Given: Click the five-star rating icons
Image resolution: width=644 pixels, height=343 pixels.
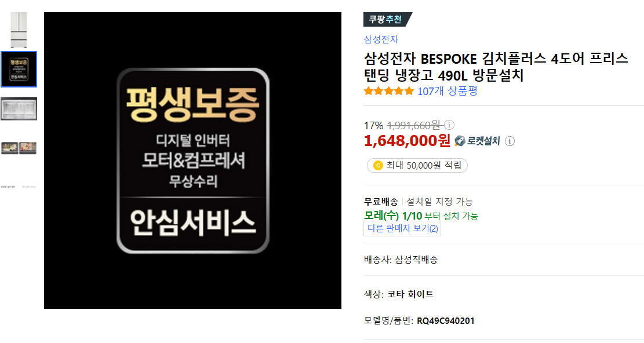Looking at the screenshot, I should (388, 91).
